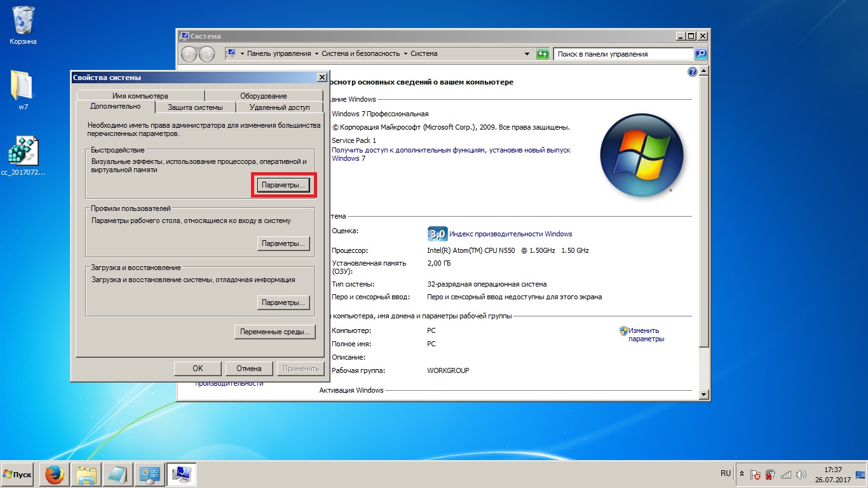This screenshot has height=488, width=868.
Task: Open the Имя компьютера tab
Action: point(140,95)
